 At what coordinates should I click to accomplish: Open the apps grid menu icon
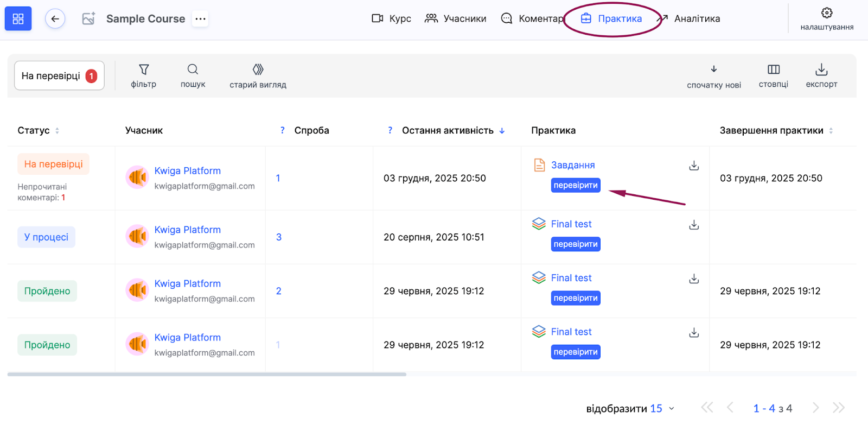click(x=18, y=19)
